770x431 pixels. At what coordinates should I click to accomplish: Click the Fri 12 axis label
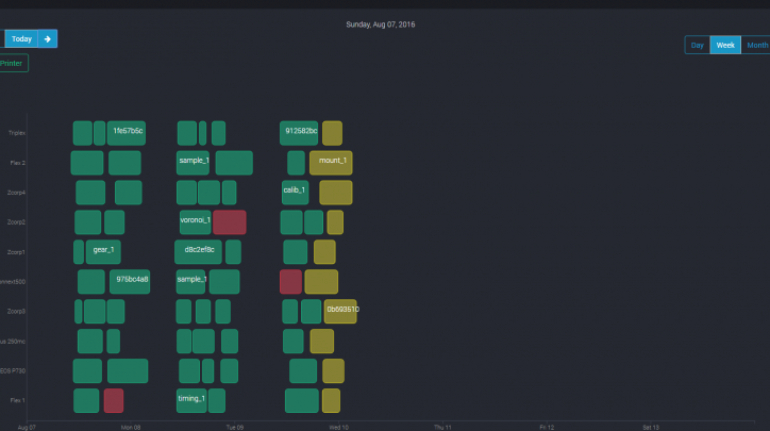[547, 428]
